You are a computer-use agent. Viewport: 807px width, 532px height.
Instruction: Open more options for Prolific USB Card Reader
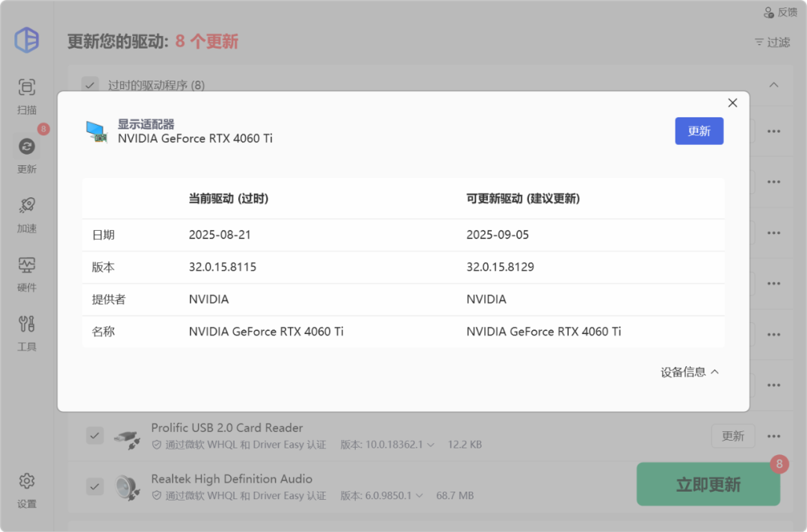pos(773,436)
